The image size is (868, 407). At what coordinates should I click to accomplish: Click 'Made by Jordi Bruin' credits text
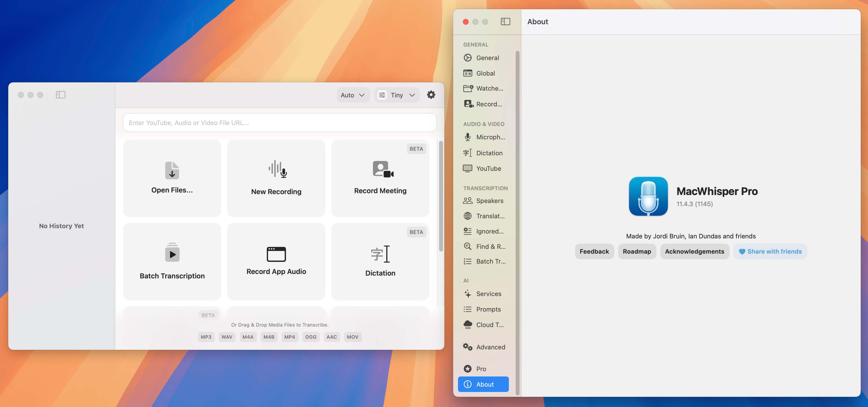pos(691,236)
